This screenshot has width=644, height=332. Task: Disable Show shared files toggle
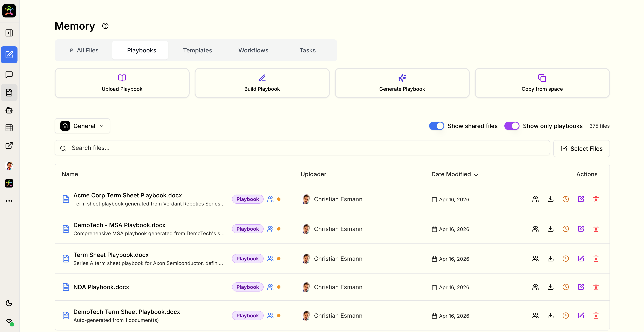coord(437,126)
